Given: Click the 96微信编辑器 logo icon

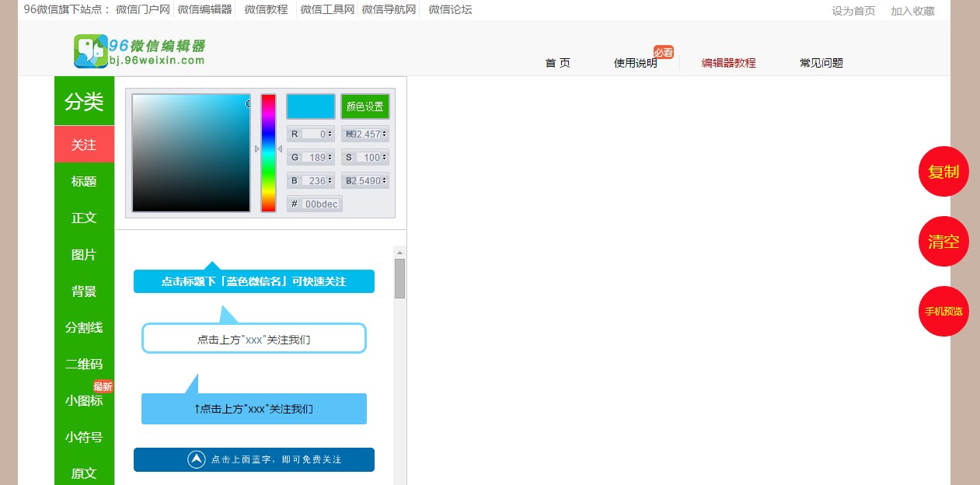Looking at the screenshot, I should 90,51.
